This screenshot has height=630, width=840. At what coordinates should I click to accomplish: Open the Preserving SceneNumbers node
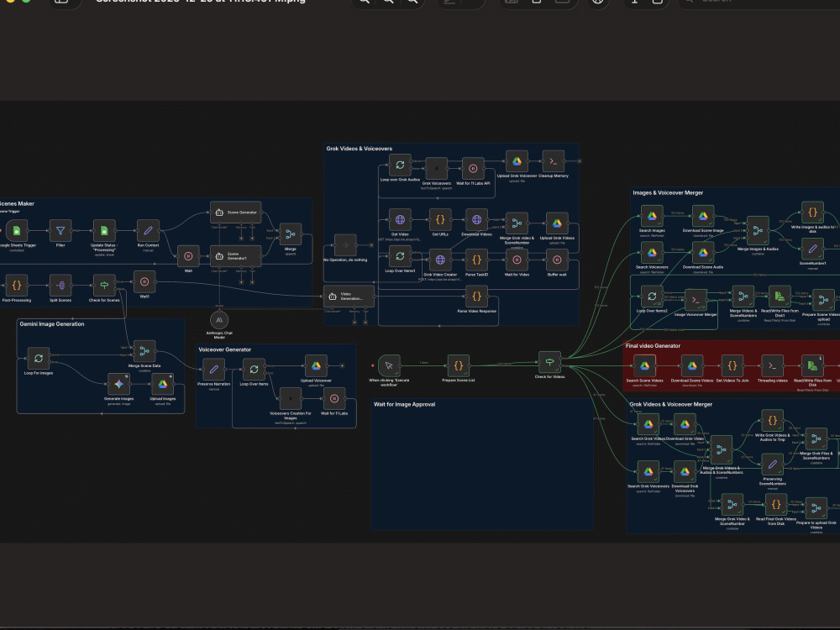coord(772,465)
